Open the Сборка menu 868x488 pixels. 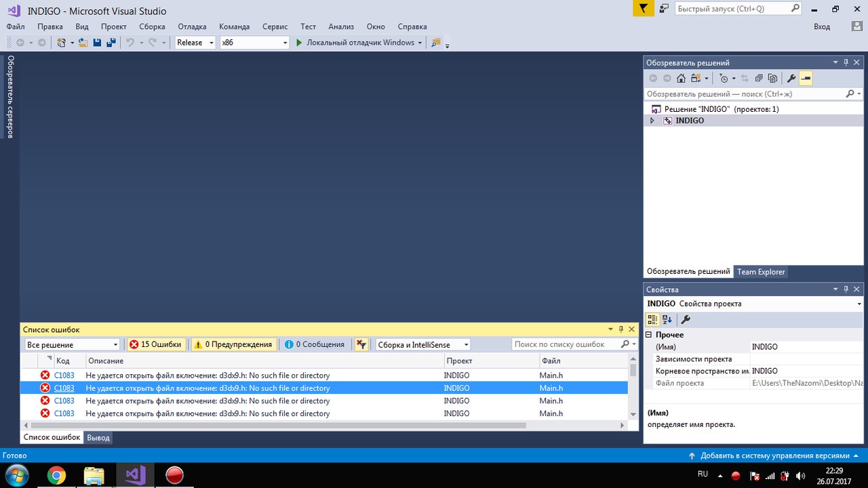[x=152, y=26]
